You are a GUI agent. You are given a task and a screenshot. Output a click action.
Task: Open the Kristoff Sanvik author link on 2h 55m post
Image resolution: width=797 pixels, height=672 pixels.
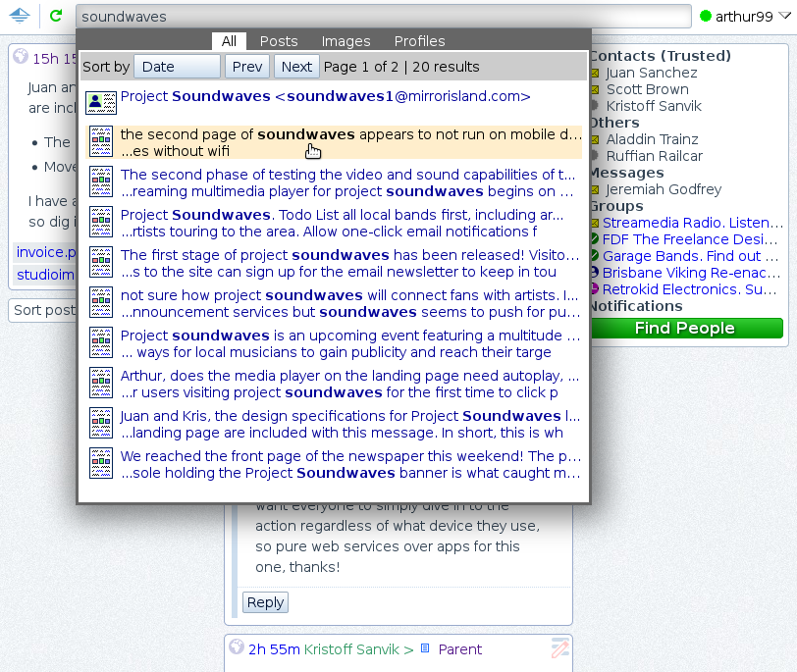[x=351, y=649]
